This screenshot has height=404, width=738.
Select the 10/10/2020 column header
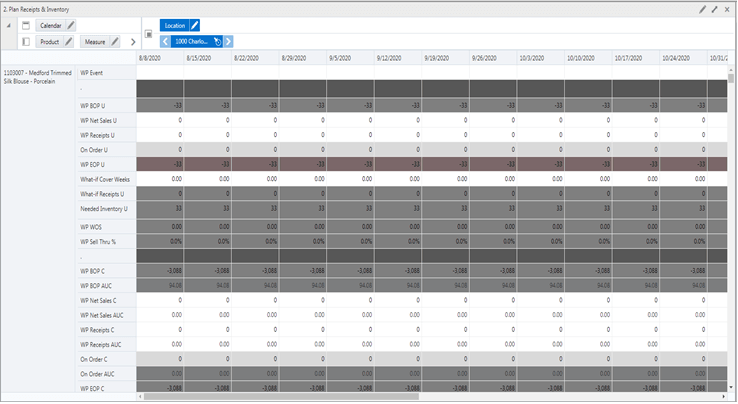(588, 58)
